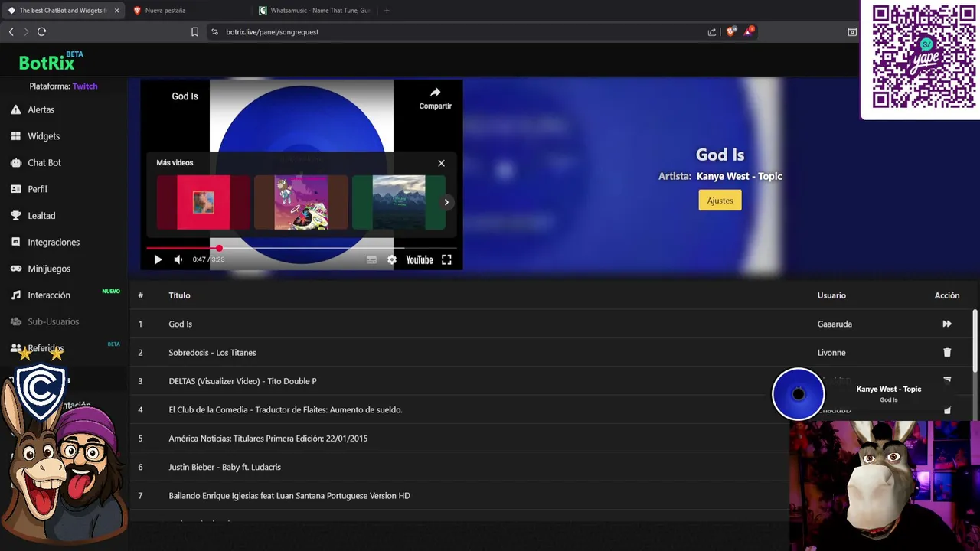Open video on YouTube logo
Image resolution: width=980 pixels, height=551 pixels.
pos(419,259)
